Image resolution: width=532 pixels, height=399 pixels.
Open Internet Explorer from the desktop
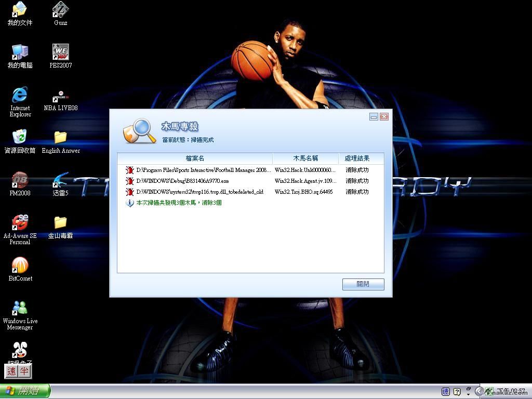[20, 102]
